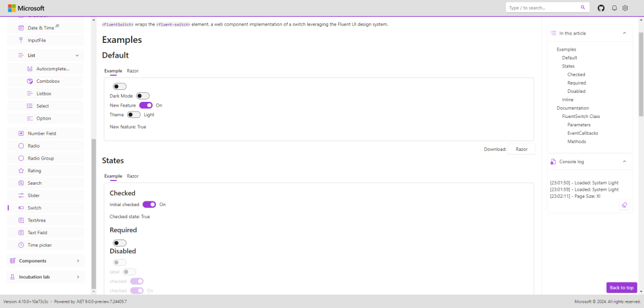Open site settings gear icon
The width and height of the screenshot is (644, 308).
626,8
